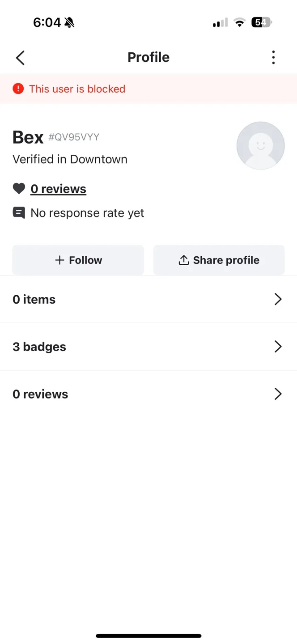Expand the 3 badges chevron

point(278,347)
